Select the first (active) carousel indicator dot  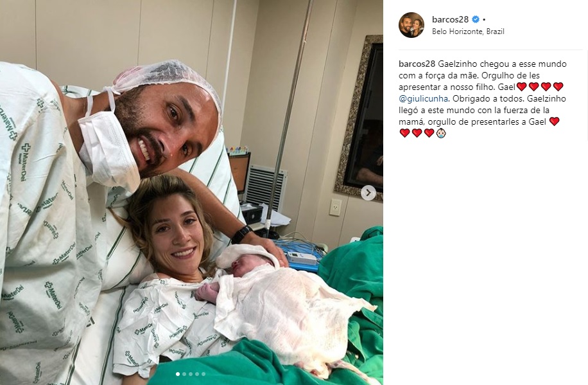click(178, 374)
